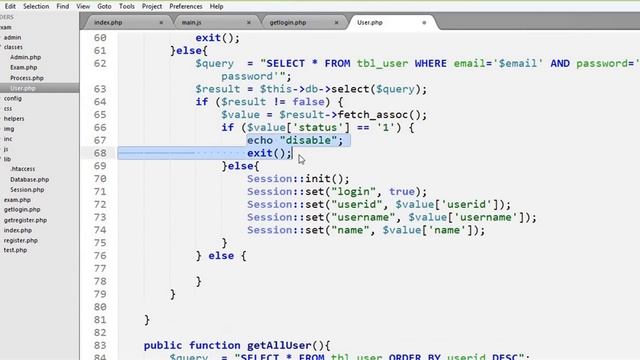Screen dimensions: 640x360
Task: Open getlogin.php in the sidebar
Action: click(x=22, y=209)
